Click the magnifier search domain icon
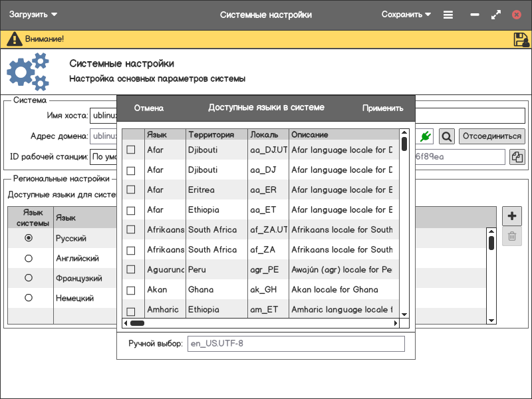 pos(447,136)
